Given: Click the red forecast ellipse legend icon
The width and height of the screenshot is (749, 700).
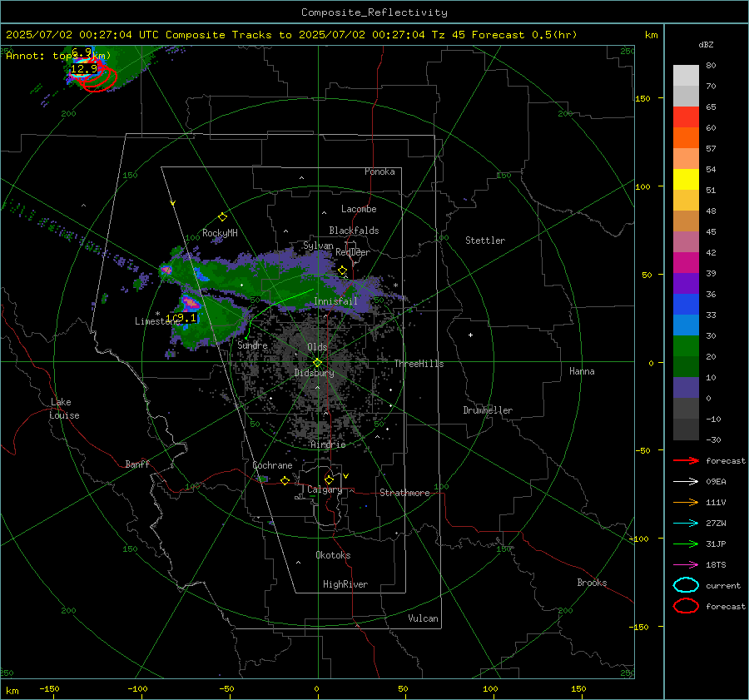Looking at the screenshot, I should click(x=686, y=606).
